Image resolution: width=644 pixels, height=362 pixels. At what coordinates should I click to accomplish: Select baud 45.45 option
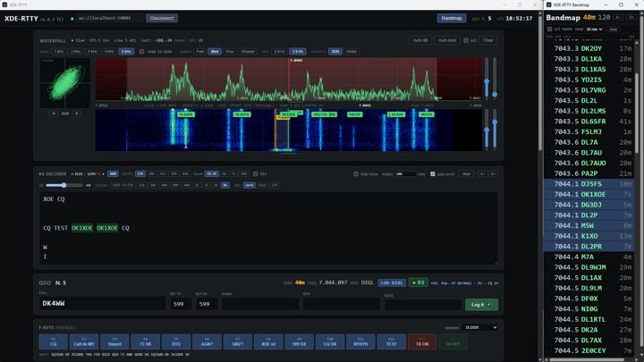tap(211, 174)
